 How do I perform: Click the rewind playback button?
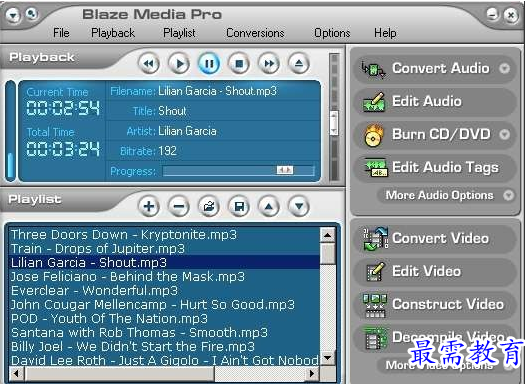pyautogui.click(x=149, y=64)
